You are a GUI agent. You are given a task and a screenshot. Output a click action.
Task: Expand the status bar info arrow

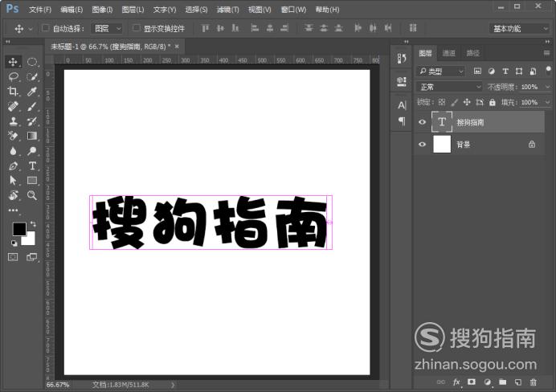pos(173,385)
